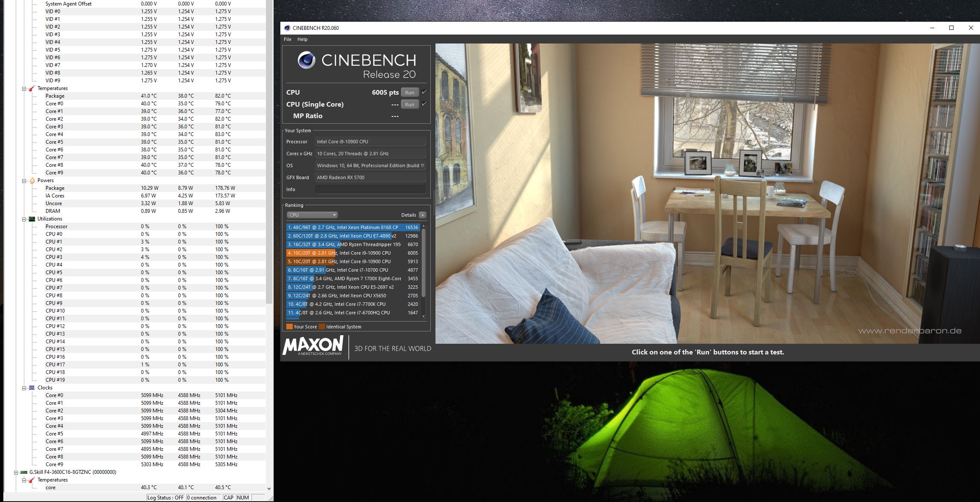Click the orange flame Powers icon

(x=32, y=180)
